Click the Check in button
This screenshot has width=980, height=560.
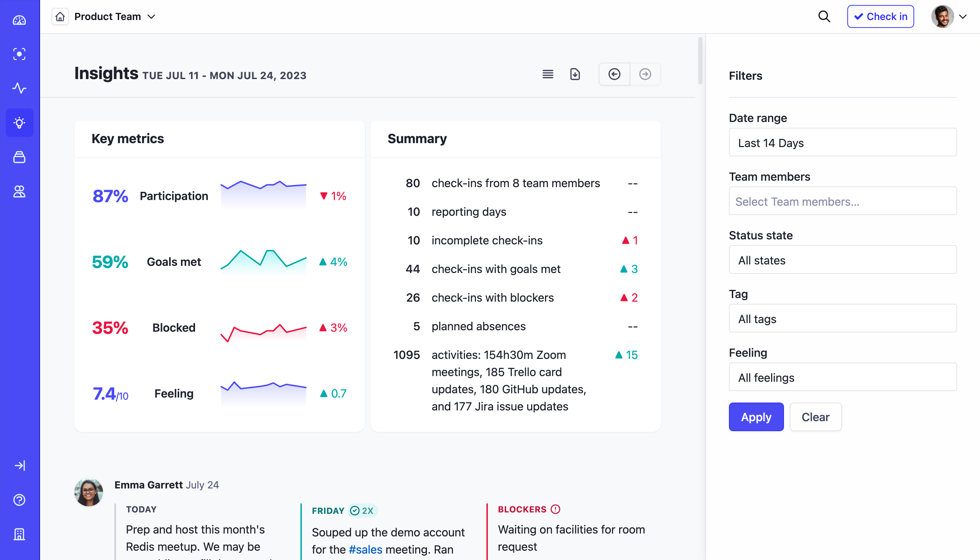881,16
